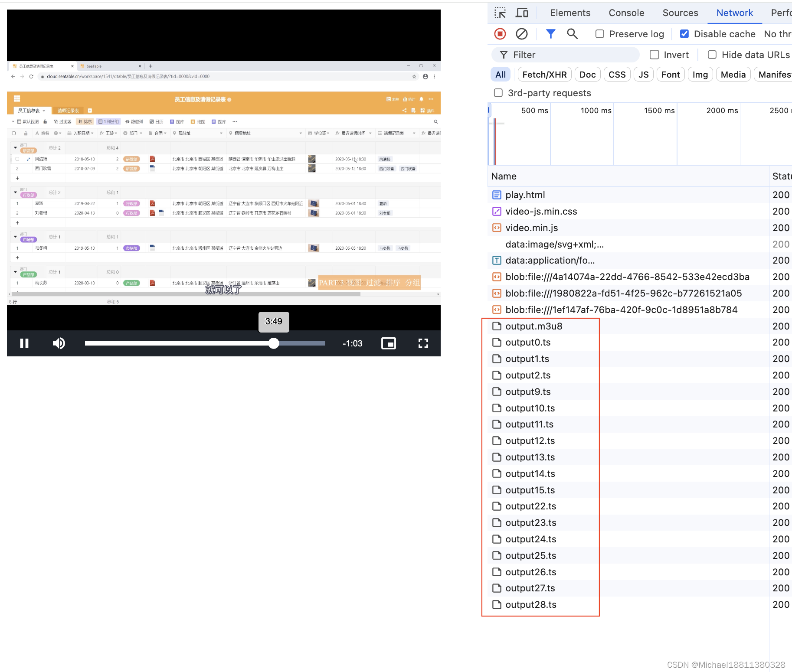Click the 3:49 time tooltip
792x672 pixels.
[x=274, y=322]
